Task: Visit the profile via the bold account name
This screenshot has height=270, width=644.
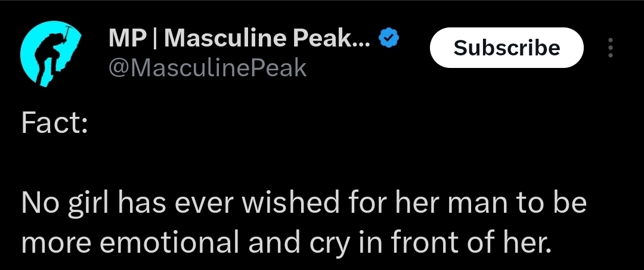Action: 240,39
